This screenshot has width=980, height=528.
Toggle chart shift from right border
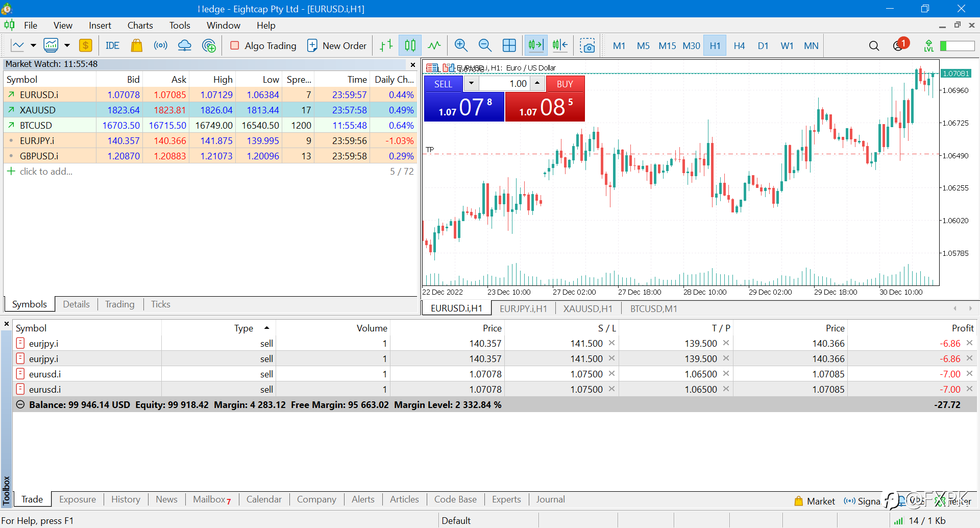(560, 45)
